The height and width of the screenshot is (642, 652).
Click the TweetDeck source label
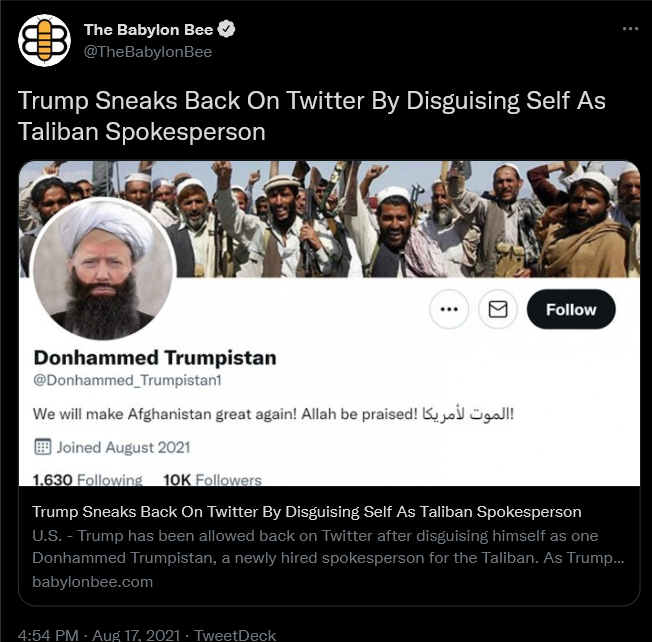pos(235,635)
